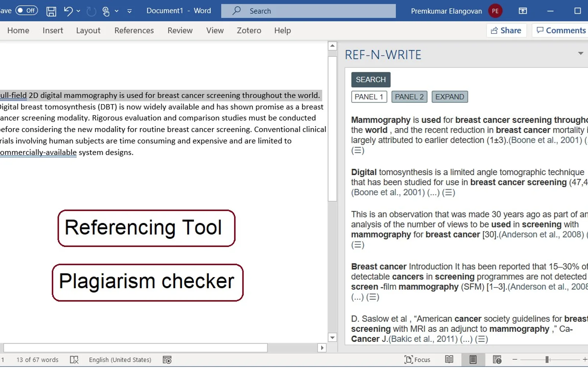
Task: Open the PE account profile avatar
Action: pyautogui.click(x=495, y=11)
